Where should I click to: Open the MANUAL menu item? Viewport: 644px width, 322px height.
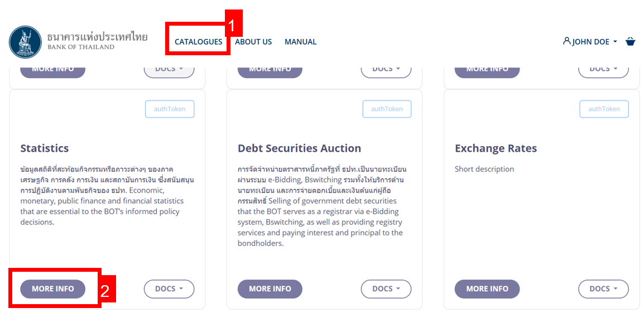[300, 42]
